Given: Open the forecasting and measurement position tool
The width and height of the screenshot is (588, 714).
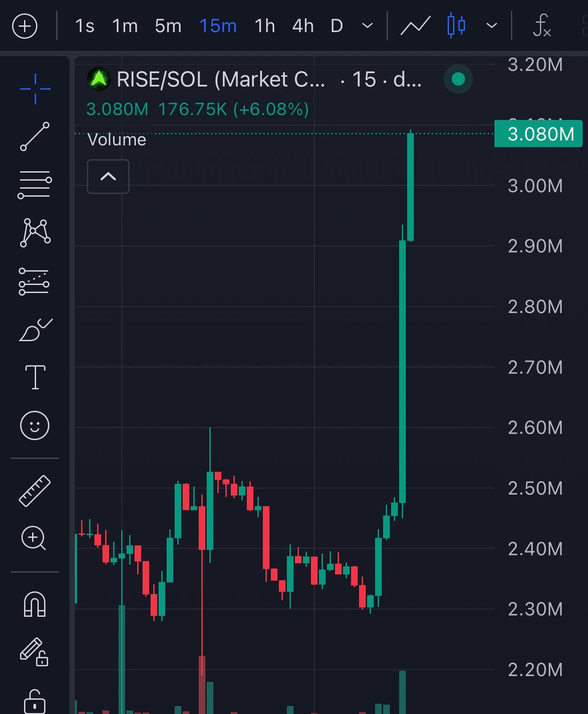Looking at the screenshot, I should coord(35,281).
